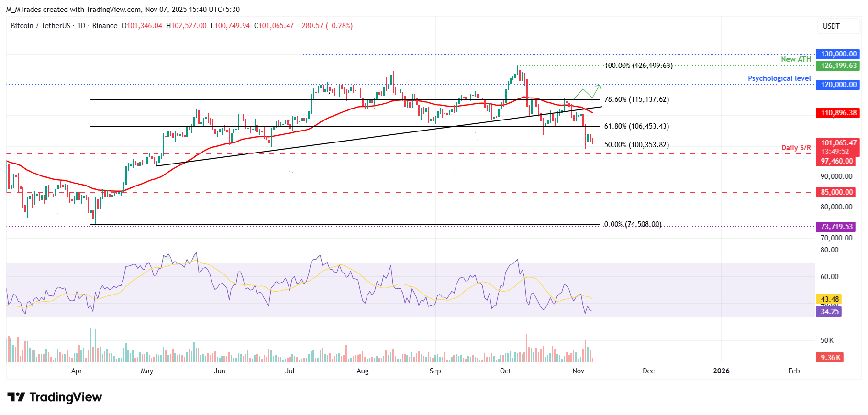Click the red volume label 9.36K
The image size is (868, 415).
830,358
